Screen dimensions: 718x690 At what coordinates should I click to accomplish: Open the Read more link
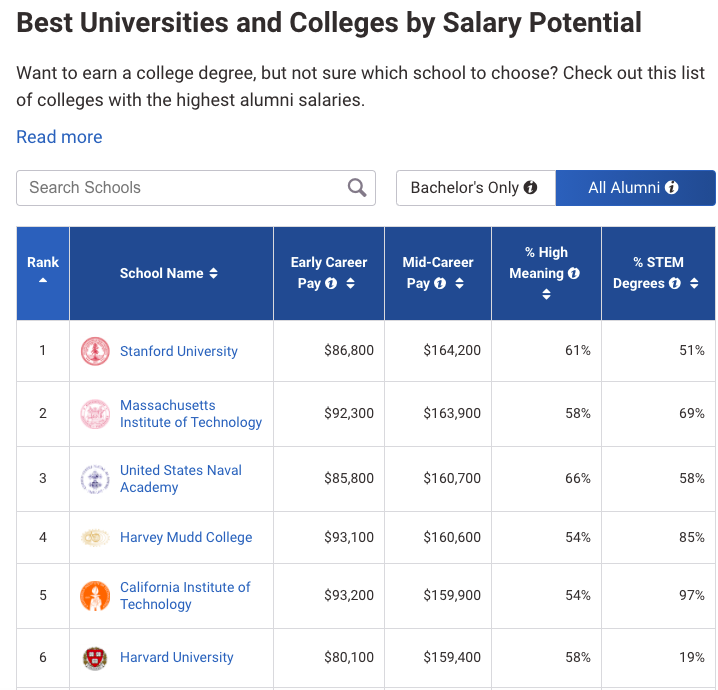point(59,137)
